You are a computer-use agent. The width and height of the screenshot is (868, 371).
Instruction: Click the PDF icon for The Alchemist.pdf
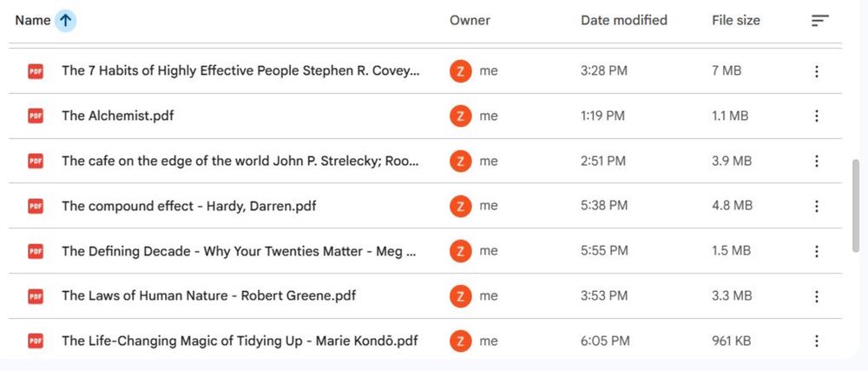point(36,116)
